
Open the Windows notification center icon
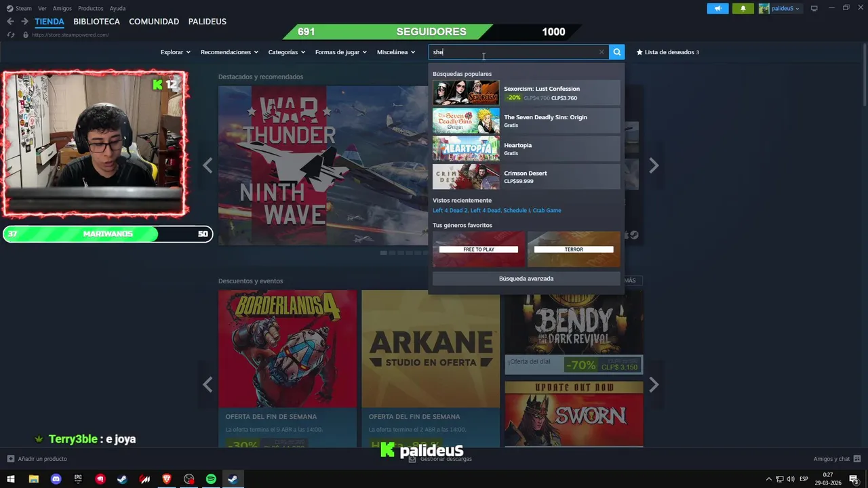(x=854, y=479)
